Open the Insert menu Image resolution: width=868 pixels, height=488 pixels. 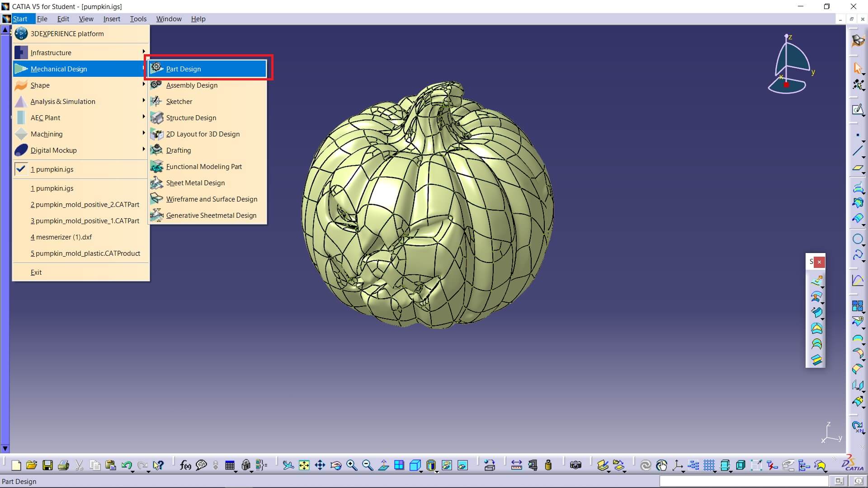pos(111,19)
